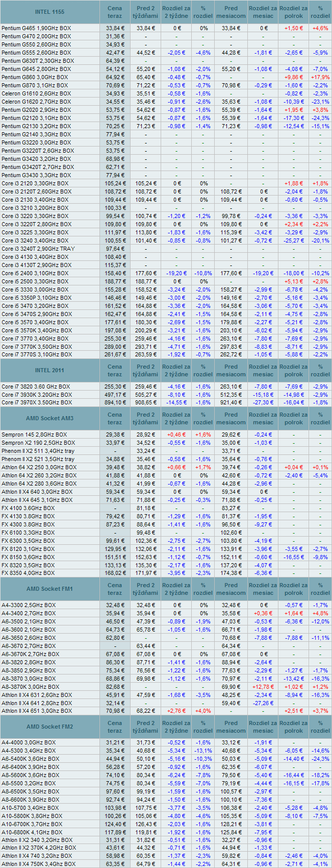This screenshot has width=332, height=868.
Task: Select -19,20 € two-week difference for Core i5 2400
Action: [x=176, y=273]
